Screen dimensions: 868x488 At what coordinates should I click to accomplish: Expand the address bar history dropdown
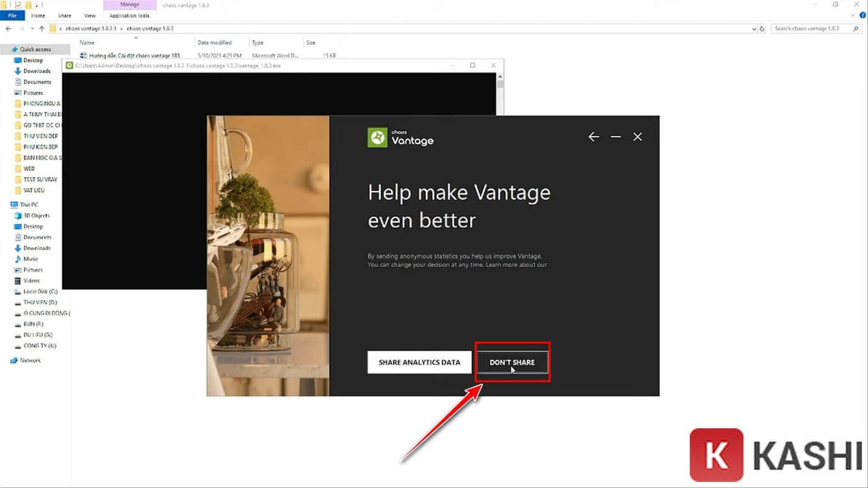754,29
